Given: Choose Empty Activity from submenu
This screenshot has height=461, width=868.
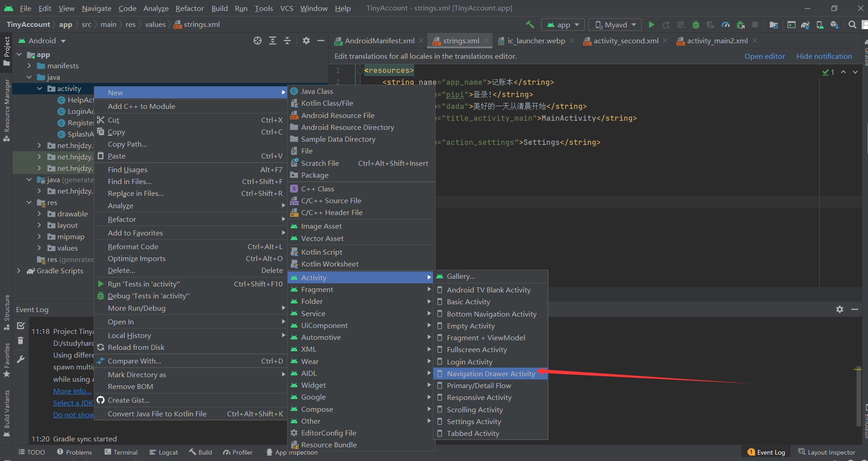Looking at the screenshot, I should 490,326.
